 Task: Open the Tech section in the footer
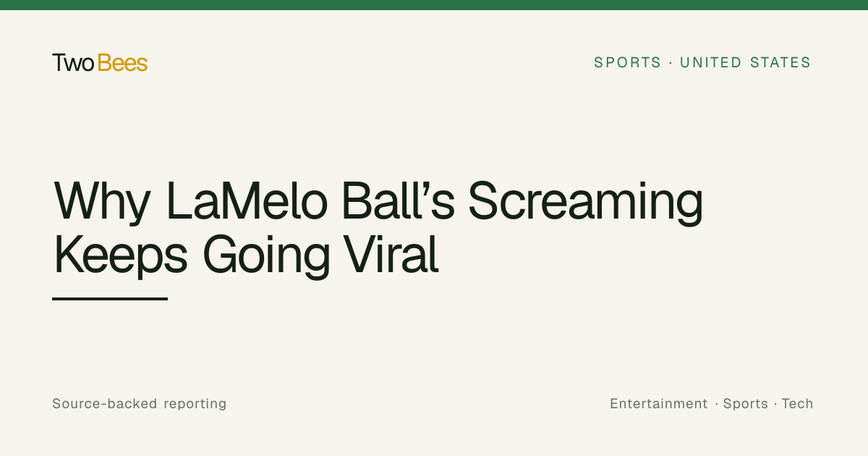click(797, 404)
